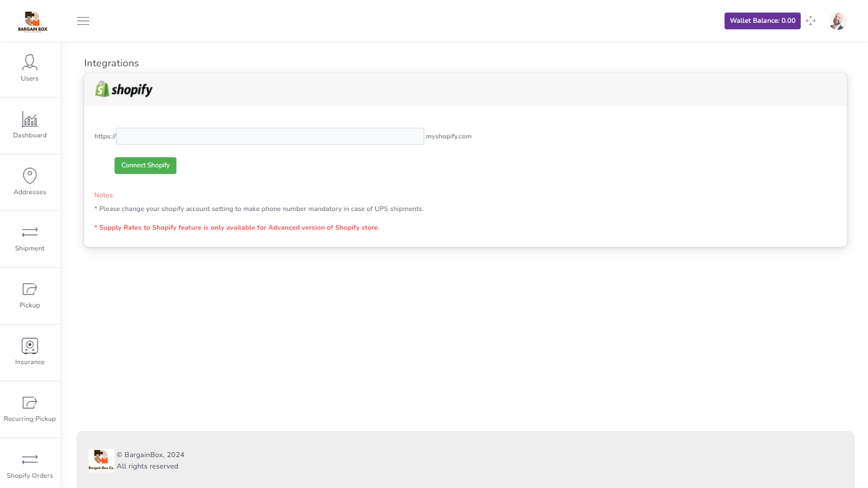Go to the Dashboard menu label
Image resolution: width=868 pixels, height=488 pixels.
click(30, 136)
